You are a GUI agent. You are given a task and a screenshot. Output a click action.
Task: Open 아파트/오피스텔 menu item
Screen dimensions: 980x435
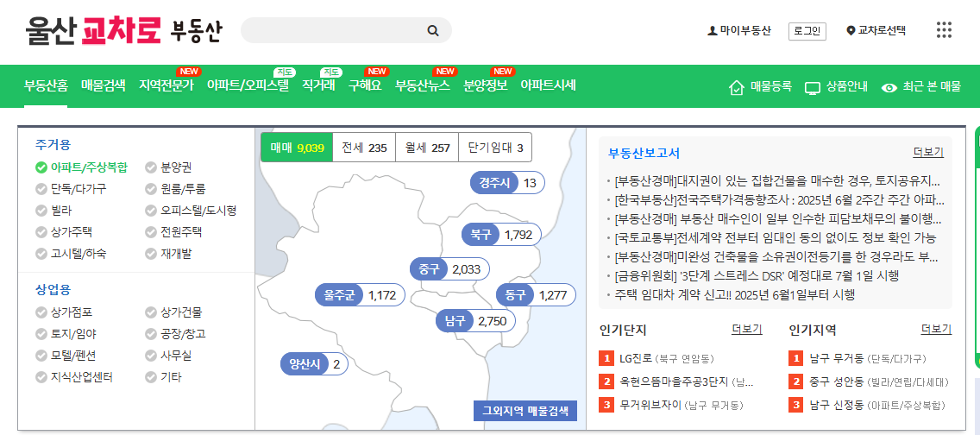coord(248,85)
